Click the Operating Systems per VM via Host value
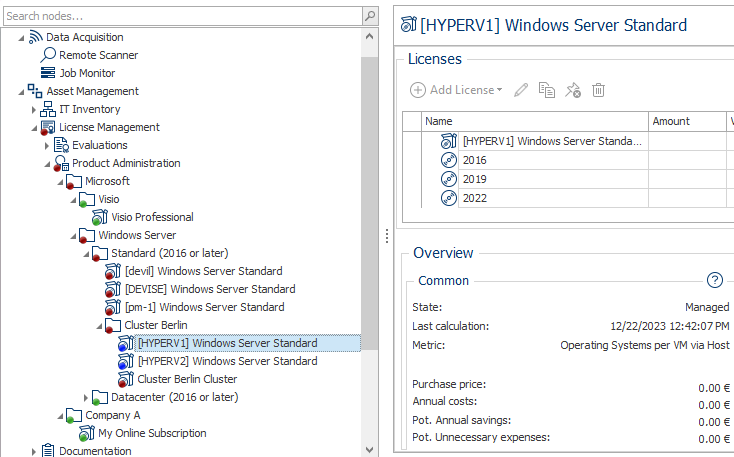 point(645,345)
